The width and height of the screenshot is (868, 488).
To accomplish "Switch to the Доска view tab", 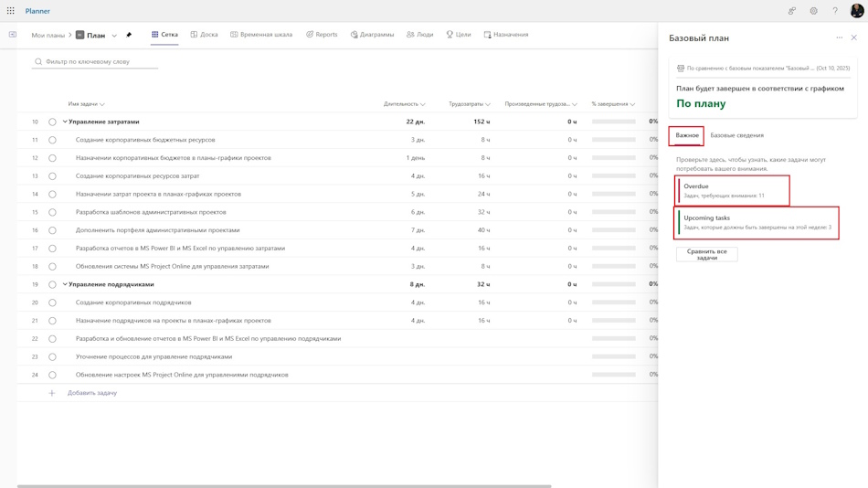I will [205, 35].
